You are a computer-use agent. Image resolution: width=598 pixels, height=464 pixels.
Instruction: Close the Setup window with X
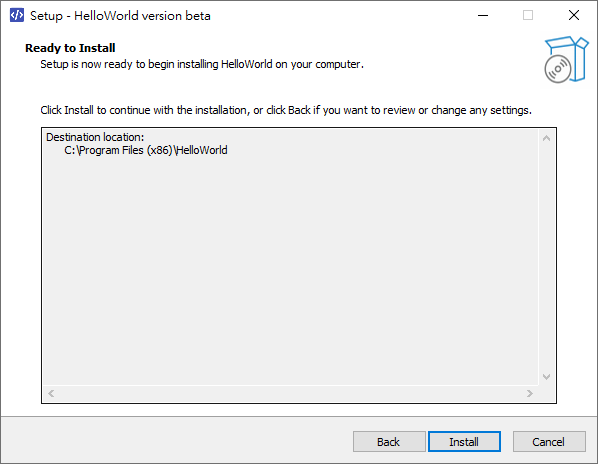(574, 16)
